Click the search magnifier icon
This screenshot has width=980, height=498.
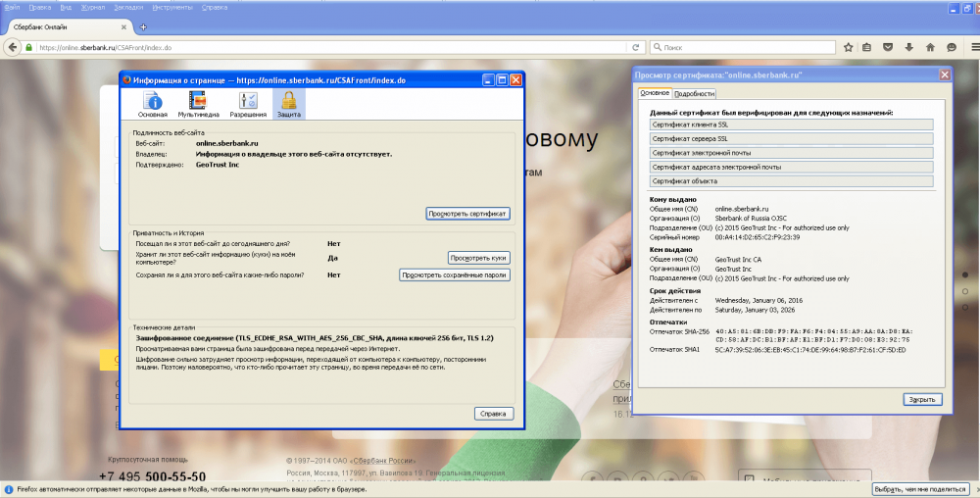click(657, 47)
